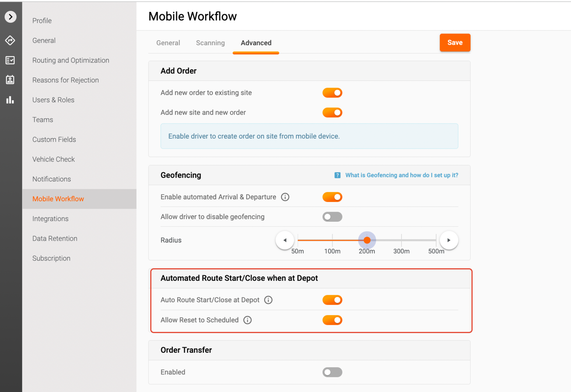Click the Geofencing help question mark icon
Screen dimensions: 571x392
coord(337,175)
